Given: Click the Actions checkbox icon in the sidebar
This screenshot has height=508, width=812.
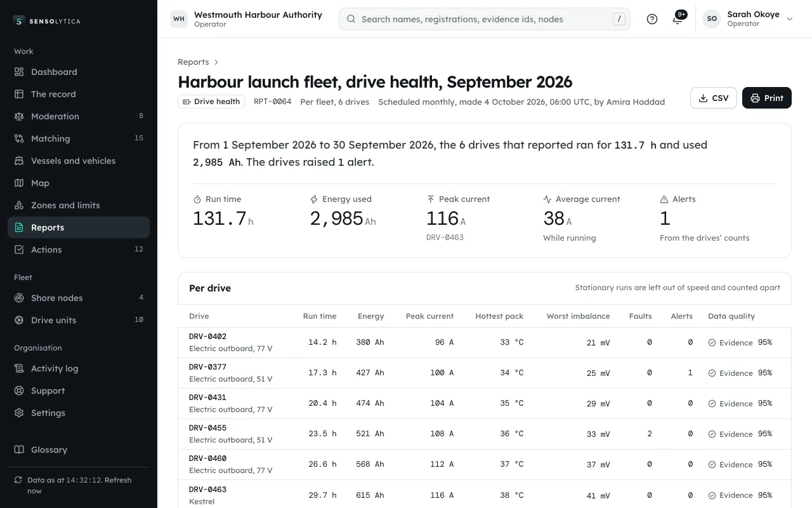Looking at the screenshot, I should tap(19, 250).
